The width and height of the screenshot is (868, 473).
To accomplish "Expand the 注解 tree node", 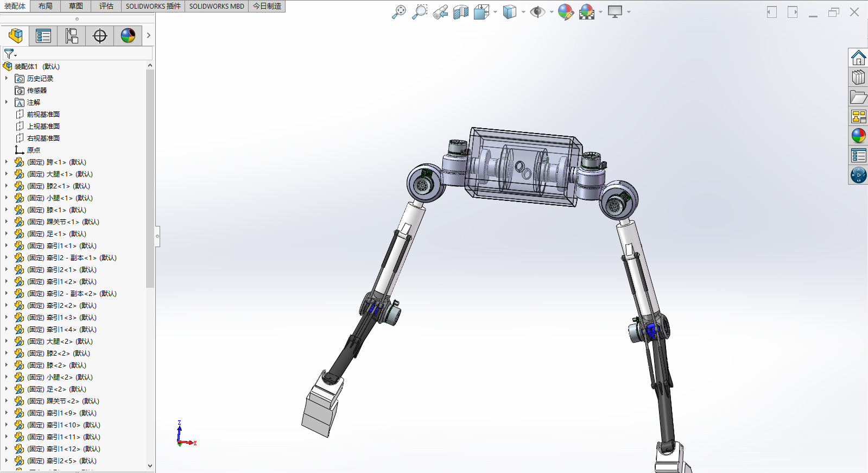I will pyautogui.click(x=7, y=102).
